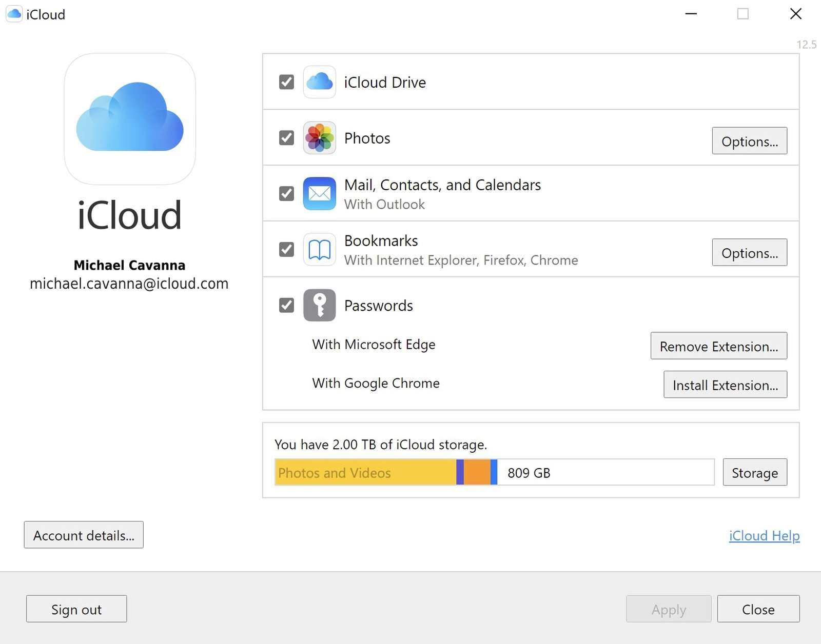Open Options for Bookmarks
The image size is (821, 644).
coord(749,252)
